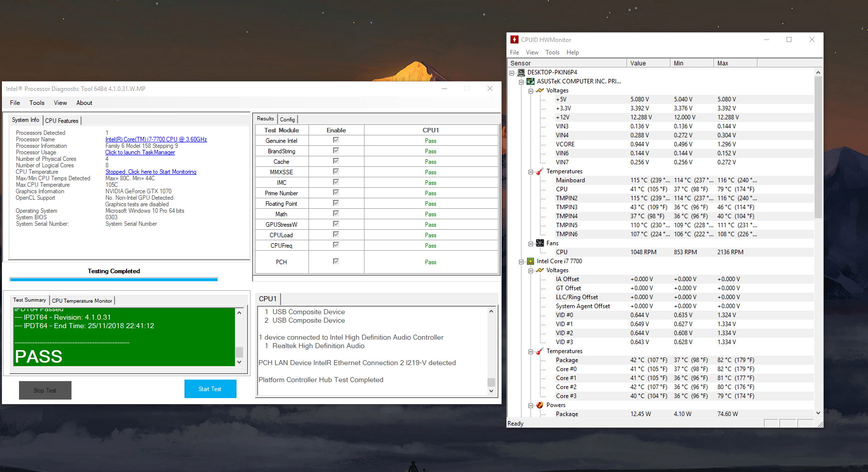This screenshot has width=868, height=472.
Task: Switch to the Config tab
Action: click(287, 119)
